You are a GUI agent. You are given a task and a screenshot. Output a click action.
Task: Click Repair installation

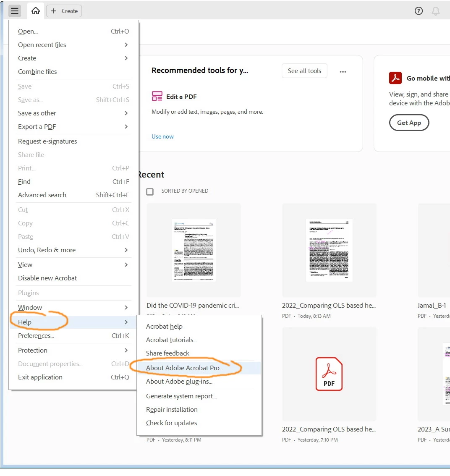[199, 410]
